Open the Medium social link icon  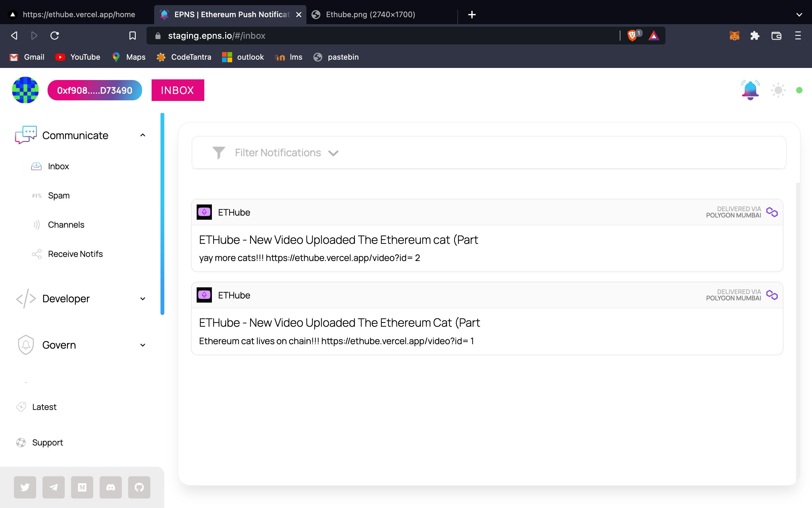(x=82, y=487)
